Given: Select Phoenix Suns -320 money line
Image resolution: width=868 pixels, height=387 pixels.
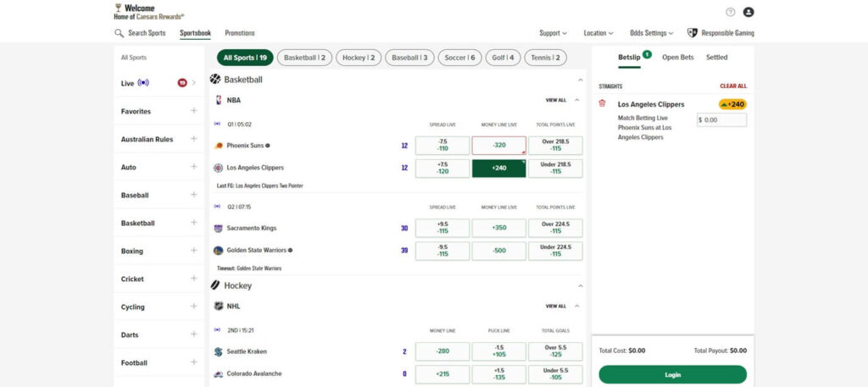Looking at the screenshot, I should pos(498,146).
